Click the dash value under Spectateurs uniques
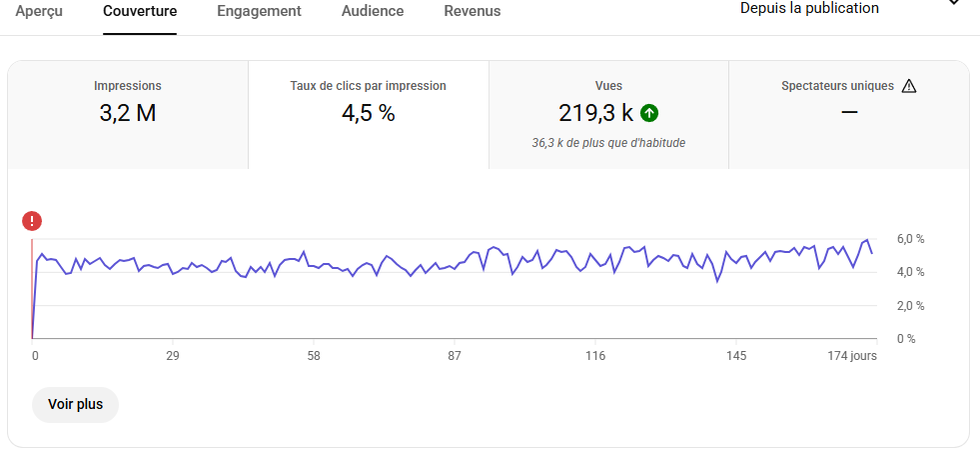Screen dimensions: 980x458 coord(849,113)
